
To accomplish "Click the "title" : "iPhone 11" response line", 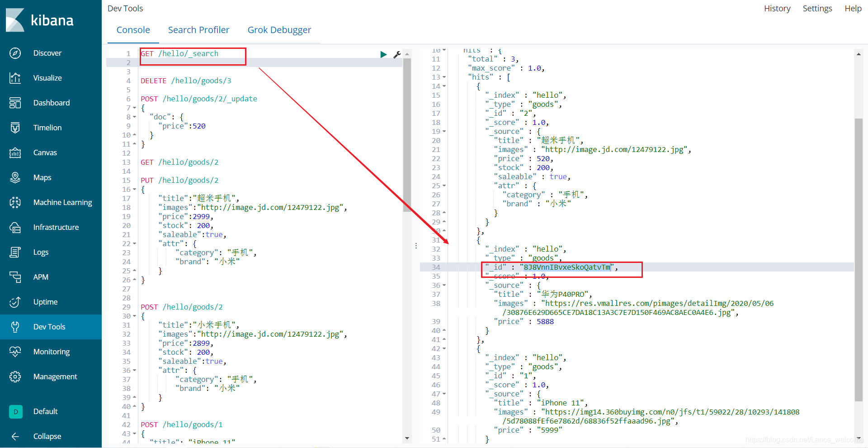I will (x=541, y=403).
